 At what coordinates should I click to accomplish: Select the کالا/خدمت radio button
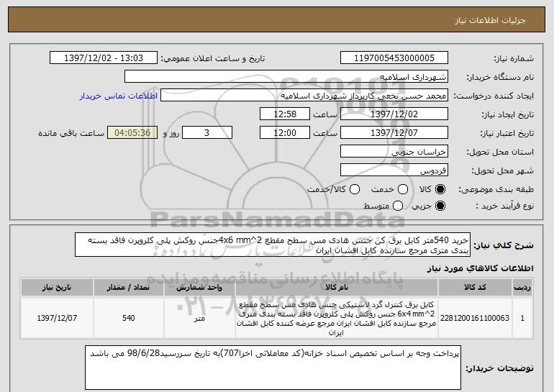(x=355, y=190)
